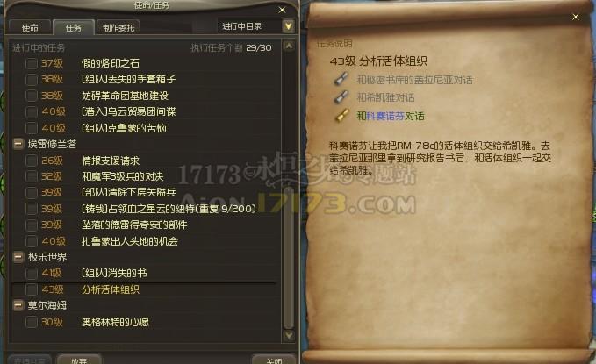Switch to the 使命 tab

30,28
